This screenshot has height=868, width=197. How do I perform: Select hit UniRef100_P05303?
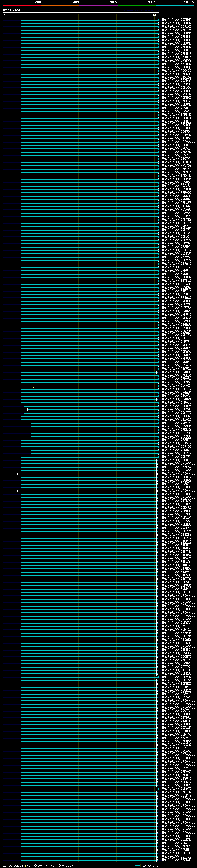pyautogui.click(x=177, y=518)
